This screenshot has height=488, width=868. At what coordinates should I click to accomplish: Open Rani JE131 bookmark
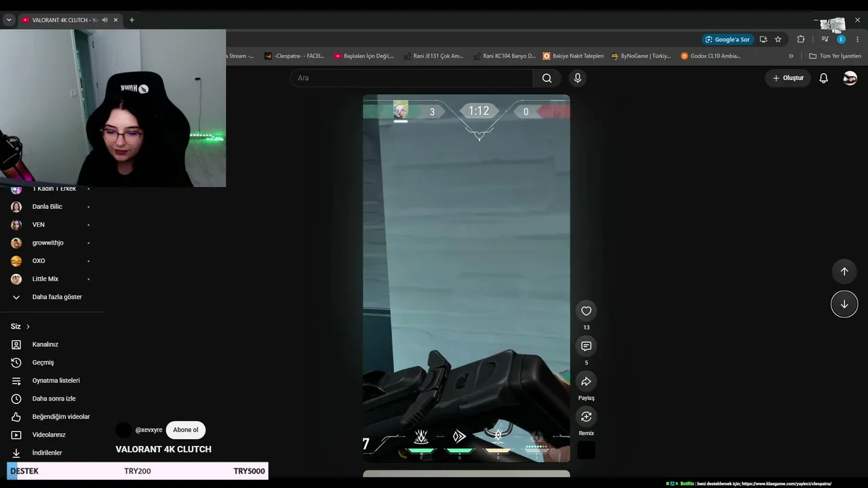433,56
